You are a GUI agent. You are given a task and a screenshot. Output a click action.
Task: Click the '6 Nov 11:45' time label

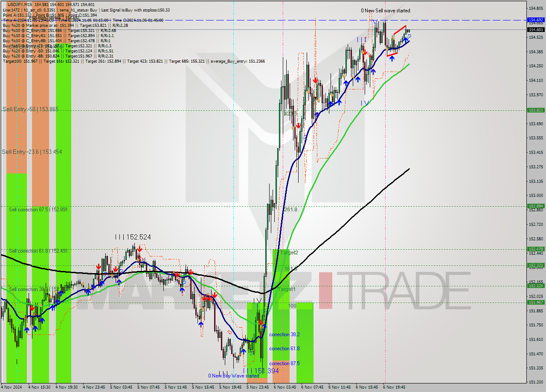(340, 387)
